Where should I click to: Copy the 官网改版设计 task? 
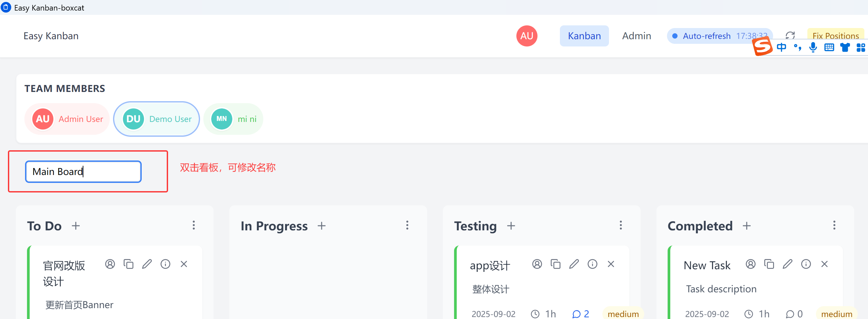(x=129, y=264)
